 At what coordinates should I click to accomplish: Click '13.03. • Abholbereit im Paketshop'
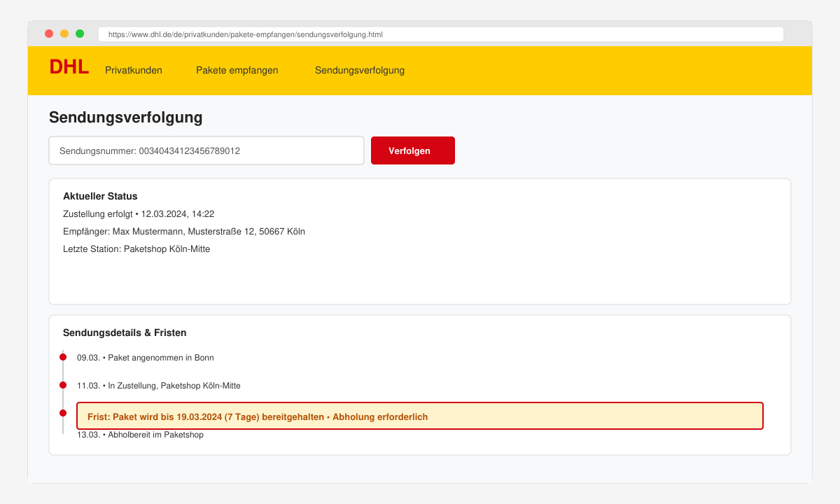click(x=140, y=435)
